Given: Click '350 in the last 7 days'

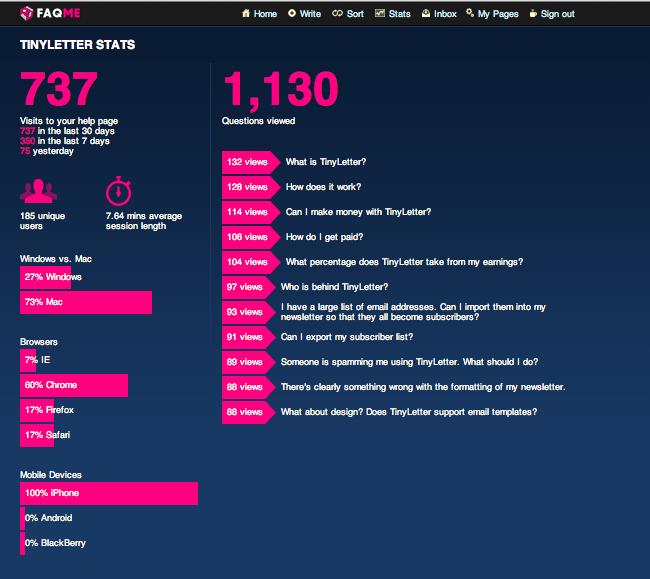Looking at the screenshot, I should [x=65, y=141].
